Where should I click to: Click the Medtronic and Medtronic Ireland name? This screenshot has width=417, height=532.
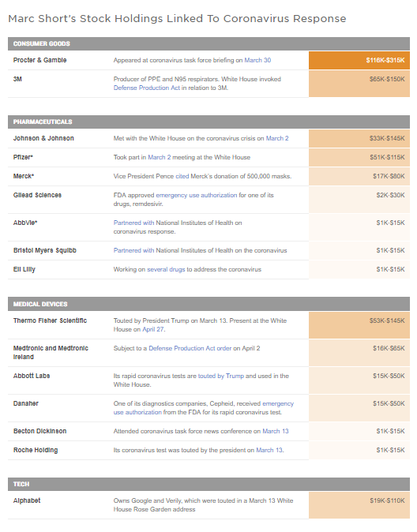point(51,353)
